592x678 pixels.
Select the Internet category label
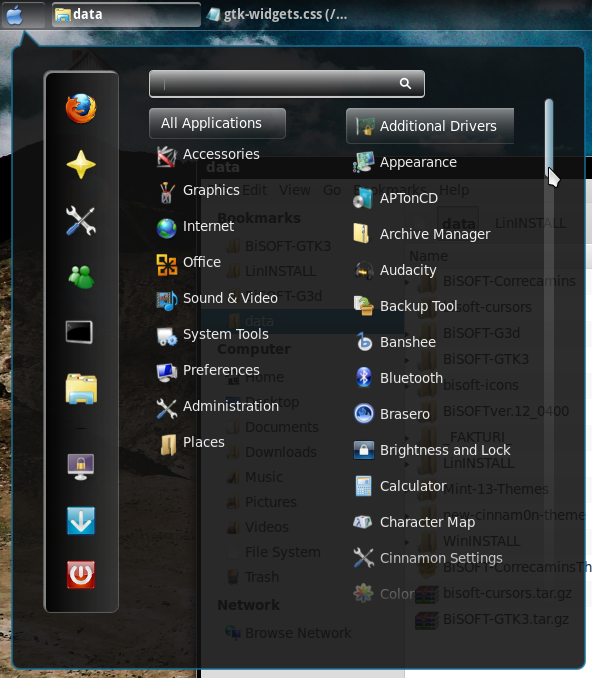pyautogui.click(x=208, y=226)
